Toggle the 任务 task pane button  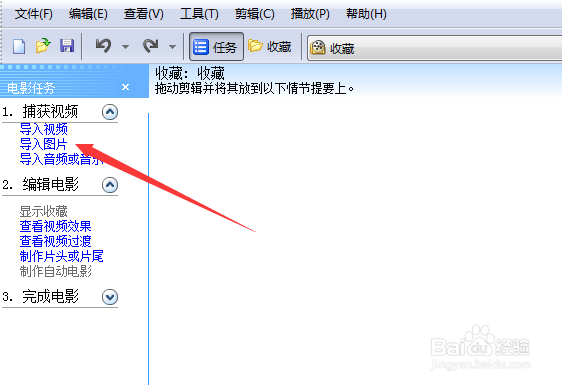tap(216, 47)
